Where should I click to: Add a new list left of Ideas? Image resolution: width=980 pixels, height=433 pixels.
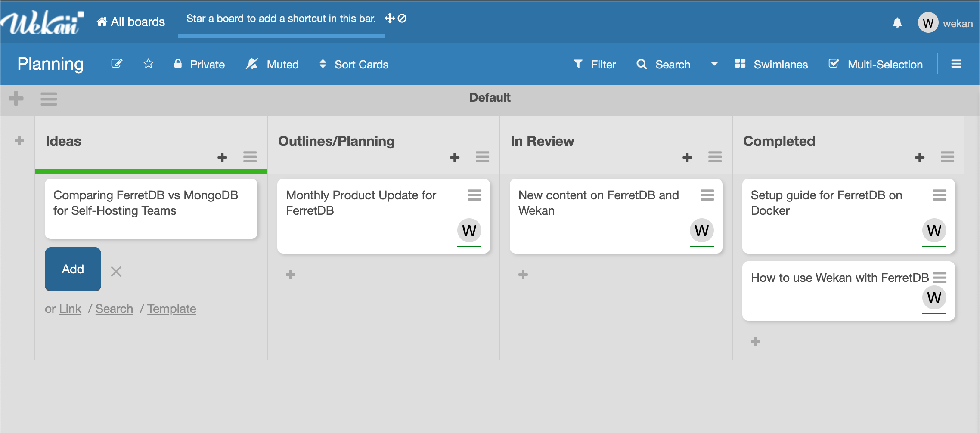tap(19, 141)
